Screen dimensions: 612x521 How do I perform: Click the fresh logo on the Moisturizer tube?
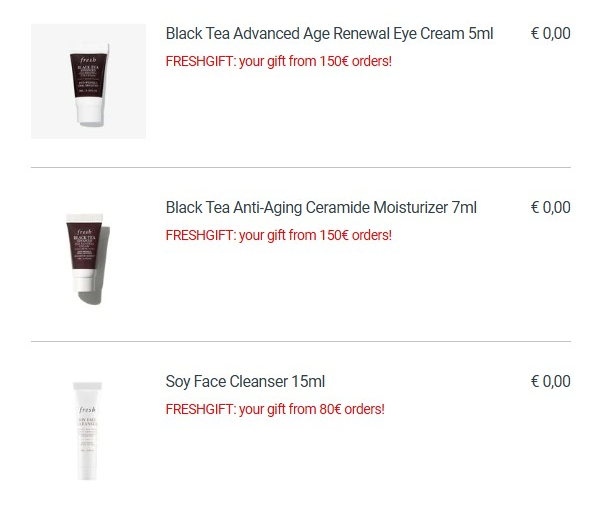pyautogui.click(x=84, y=232)
